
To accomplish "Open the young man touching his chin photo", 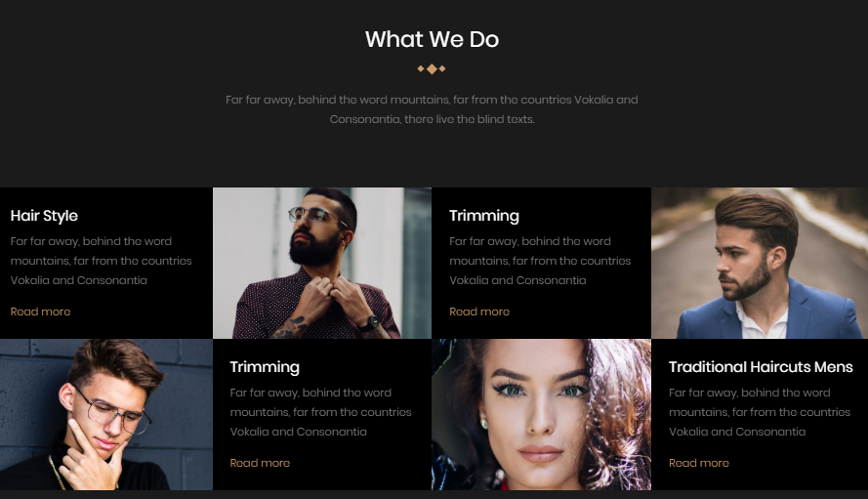I will pos(106,414).
